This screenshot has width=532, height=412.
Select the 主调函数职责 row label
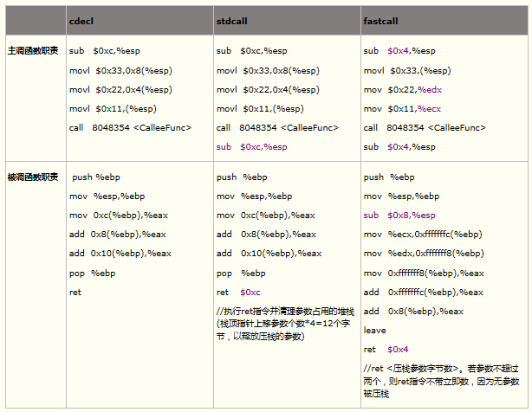(33, 51)
